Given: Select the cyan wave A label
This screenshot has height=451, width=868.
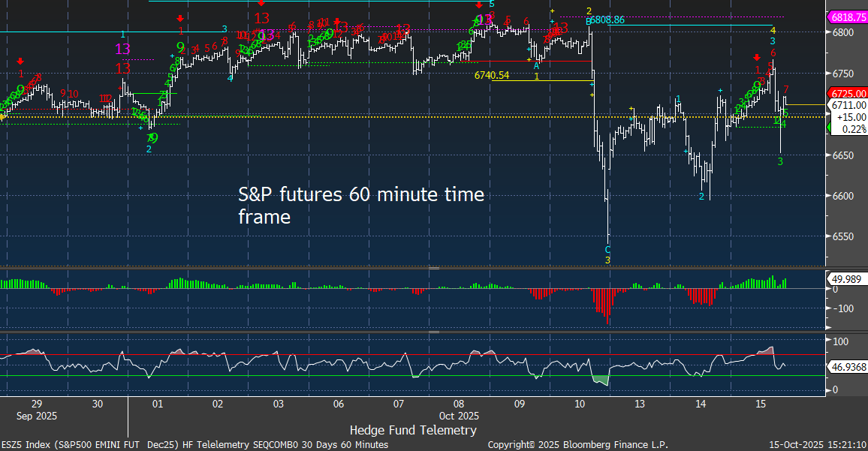Looking at the screenshot, I should [536, 66].
